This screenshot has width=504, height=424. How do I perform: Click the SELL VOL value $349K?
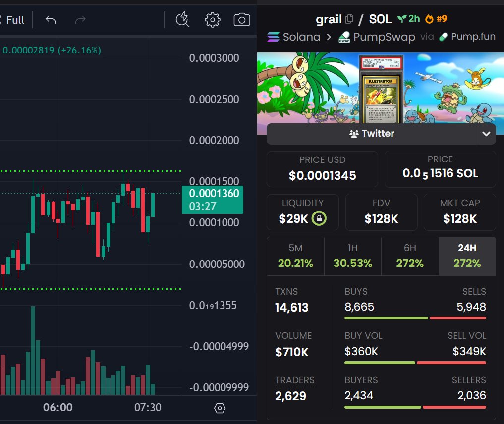469,351
